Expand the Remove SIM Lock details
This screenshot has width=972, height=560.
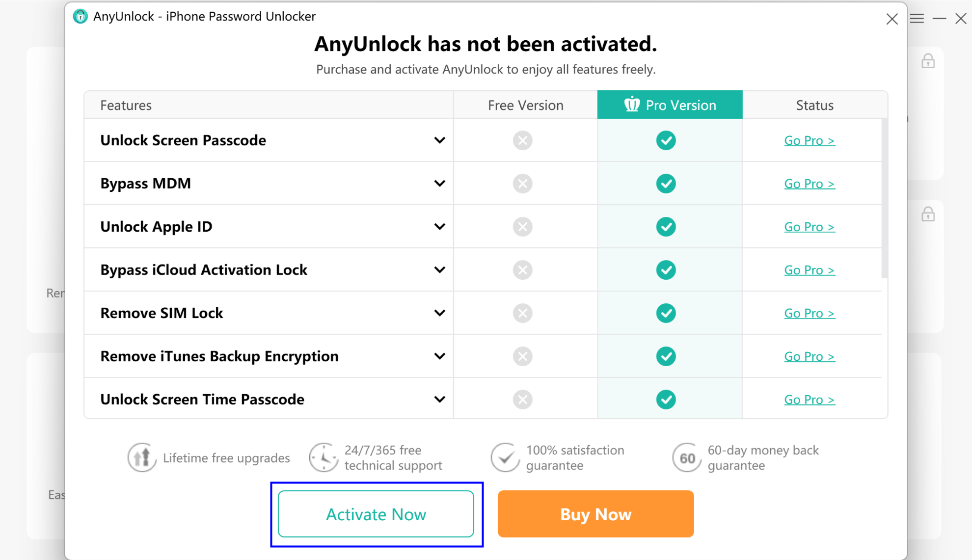tap(440, 312)
